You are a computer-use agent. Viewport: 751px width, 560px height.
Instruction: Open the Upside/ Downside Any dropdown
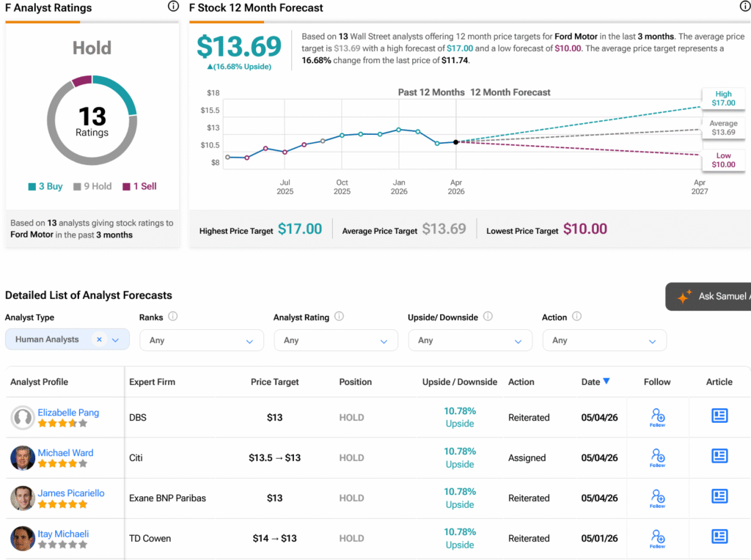coord(470,340)
